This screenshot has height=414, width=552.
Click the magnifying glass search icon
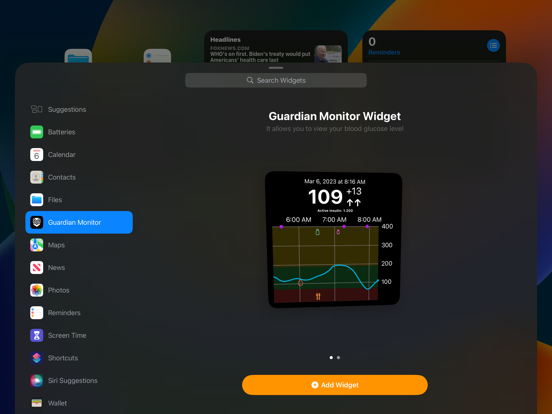[250, 80]
